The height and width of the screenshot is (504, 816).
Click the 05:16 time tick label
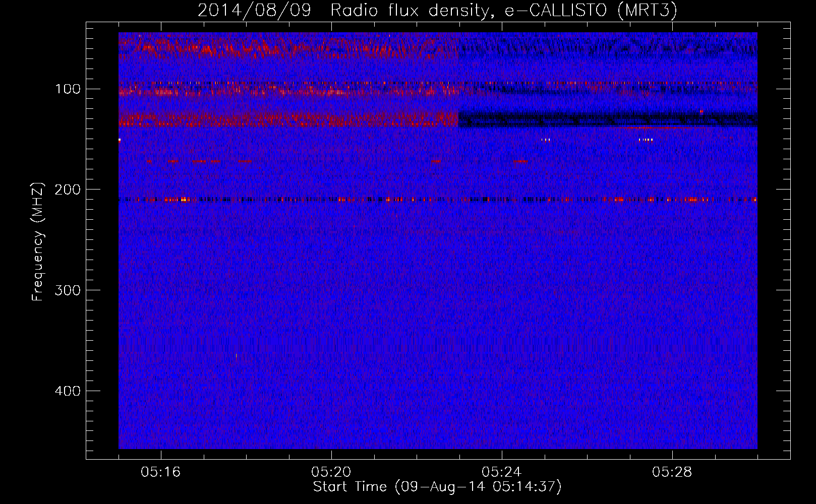coord(161,472)
